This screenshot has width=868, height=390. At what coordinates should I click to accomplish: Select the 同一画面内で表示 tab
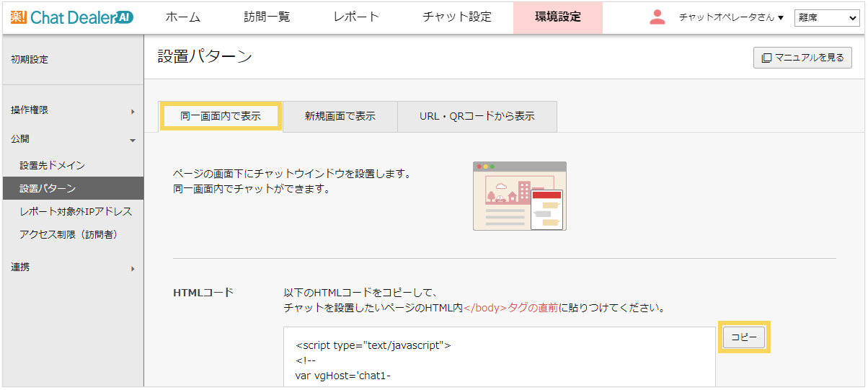[x=221, y=116]
